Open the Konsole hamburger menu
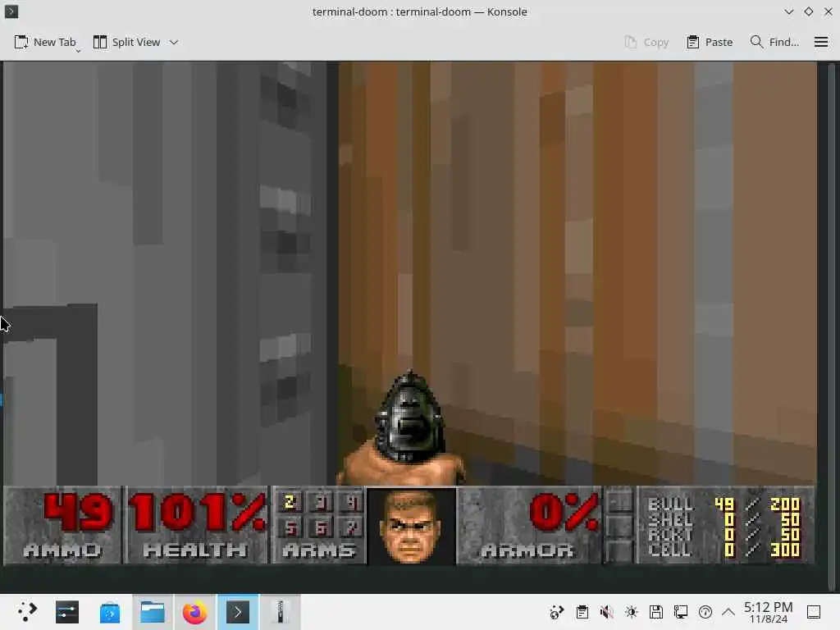This screenshot has height=630, width=840. (821, 42)
